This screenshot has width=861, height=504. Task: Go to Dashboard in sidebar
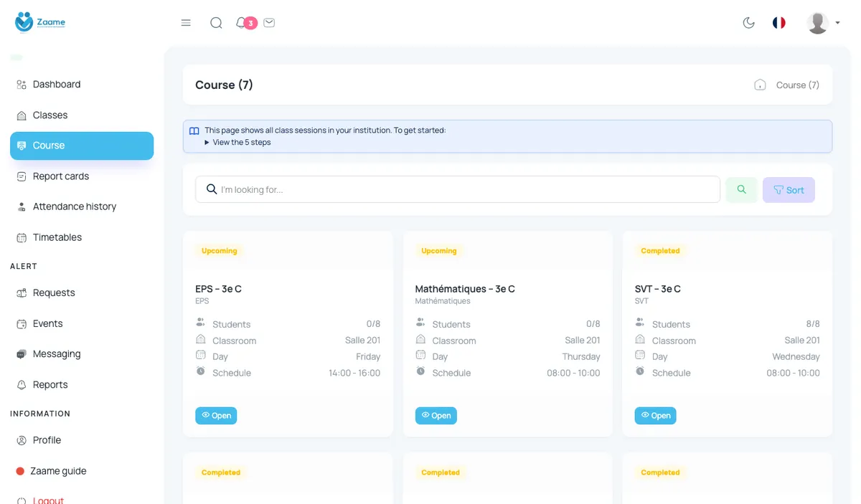pos(82,85)
